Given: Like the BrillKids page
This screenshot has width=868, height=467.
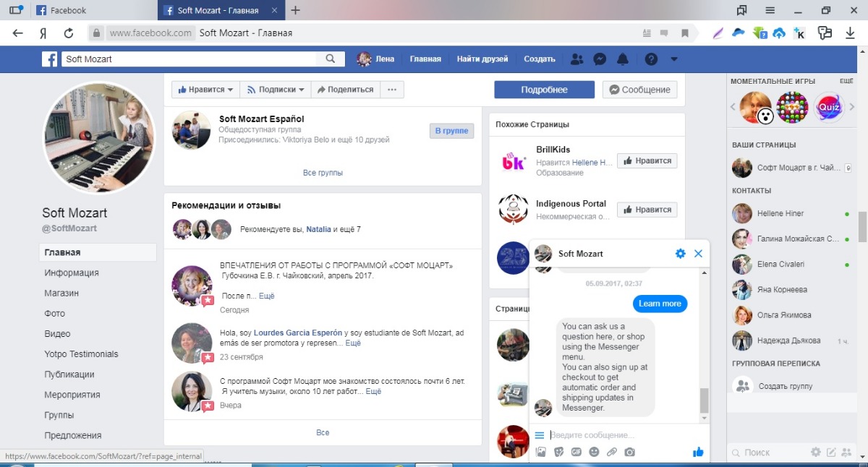Looking at the screenshot, I should [x=647, y=161].
